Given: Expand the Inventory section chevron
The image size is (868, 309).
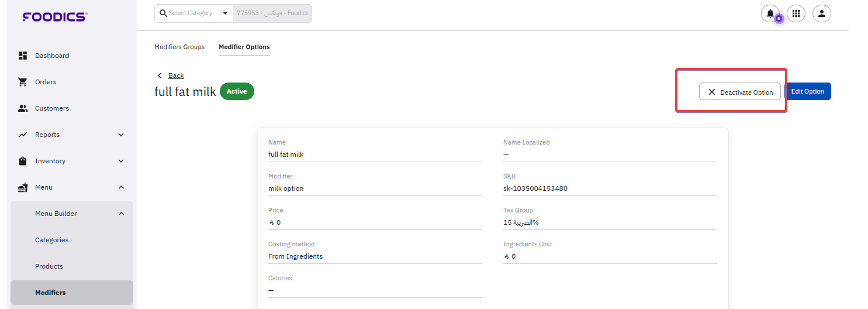Looking at the screenshot, I should tap(121, 161).
